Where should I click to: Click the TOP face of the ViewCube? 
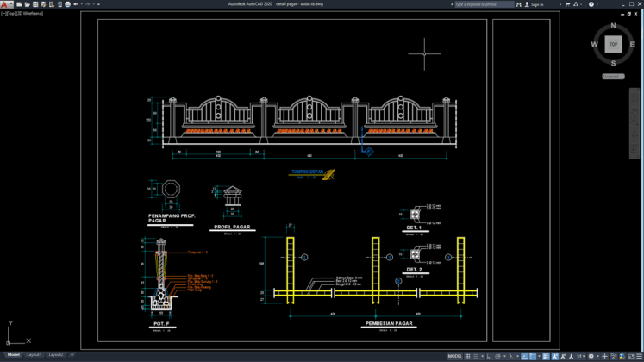pyautogui.click(x=613, y=44)
